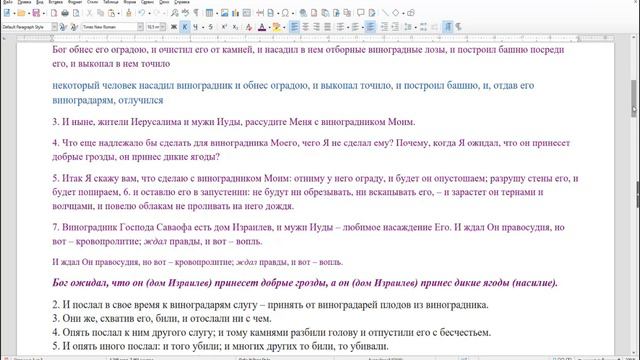Click the Print icon
This screenshot has width=640, height=360.
pos(65,13)
